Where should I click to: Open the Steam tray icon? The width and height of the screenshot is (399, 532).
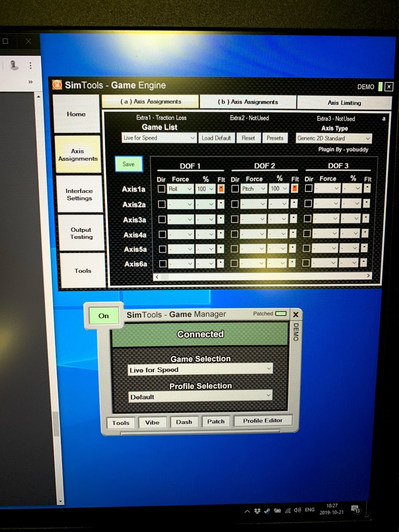click(267, 511)
